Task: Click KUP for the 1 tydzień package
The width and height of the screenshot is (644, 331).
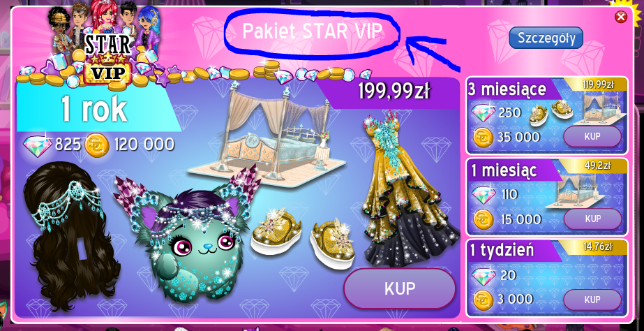Action: click(x=592, y=299)
